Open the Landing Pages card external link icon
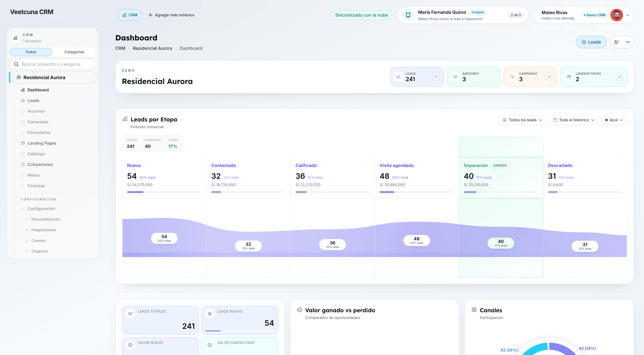 (620, 77)
